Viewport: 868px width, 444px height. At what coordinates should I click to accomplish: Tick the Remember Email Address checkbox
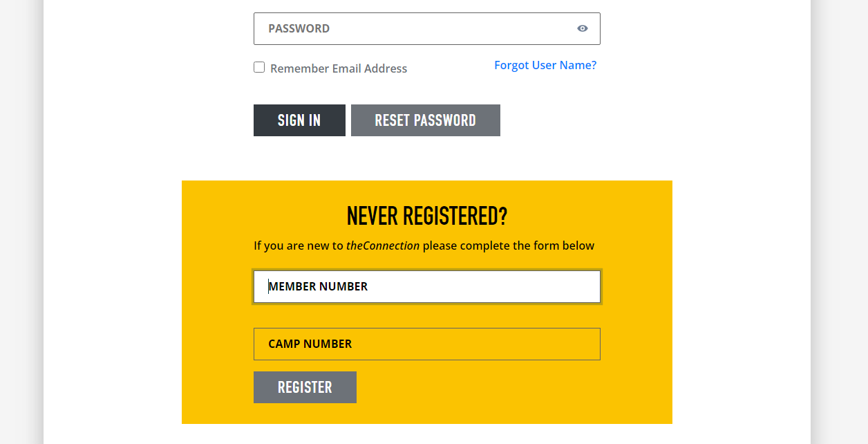[x=259, y=67]
